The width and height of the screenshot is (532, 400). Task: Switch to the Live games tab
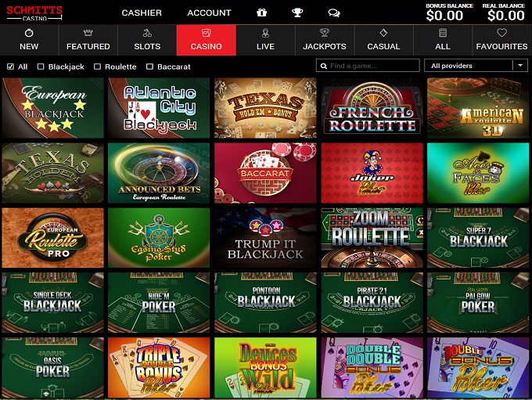(x=265, y=40)
